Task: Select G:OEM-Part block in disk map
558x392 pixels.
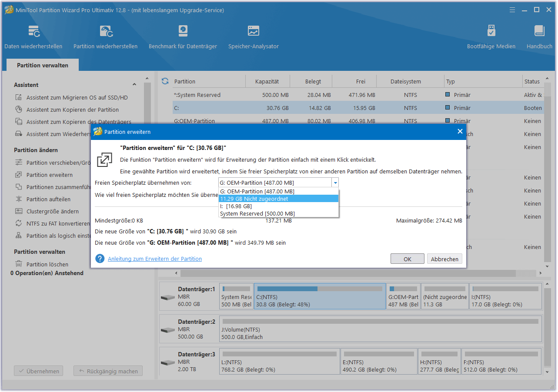Action: click(x=403, y=296)
